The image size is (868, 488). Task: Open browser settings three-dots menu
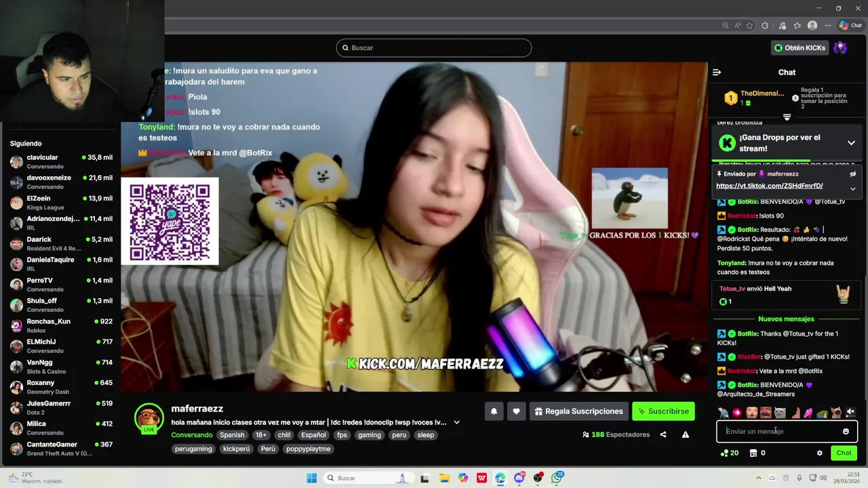[x=828, y=26]
